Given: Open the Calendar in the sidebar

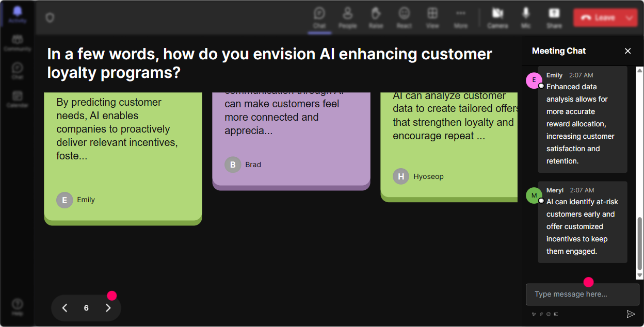Looking at the screenshot, I should [17, 99].
